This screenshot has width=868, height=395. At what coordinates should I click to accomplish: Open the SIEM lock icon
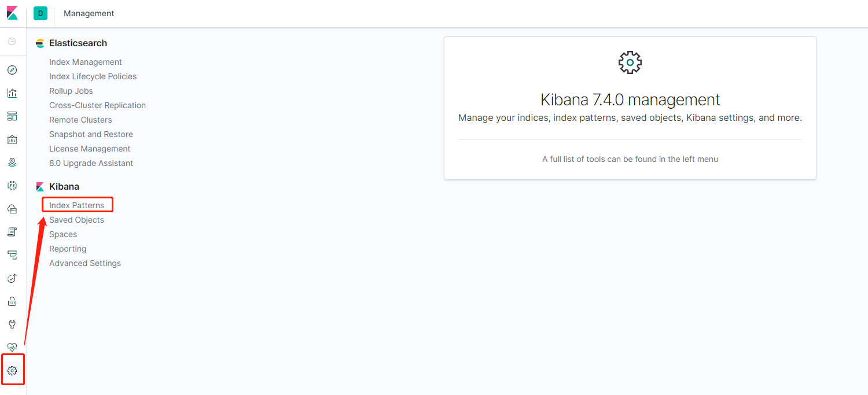point(12,301)
